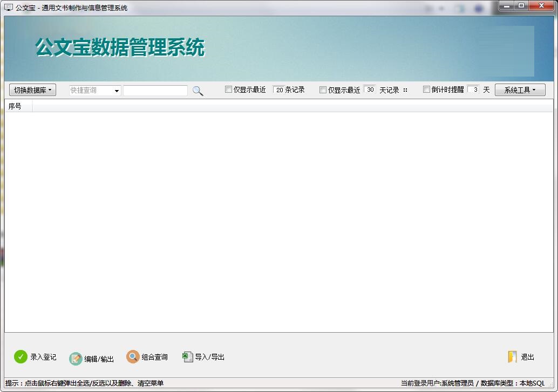Open the 系统工具 dropdown menu
The height and width of the screenshot is (392, 558).
[x=520, y=90]
